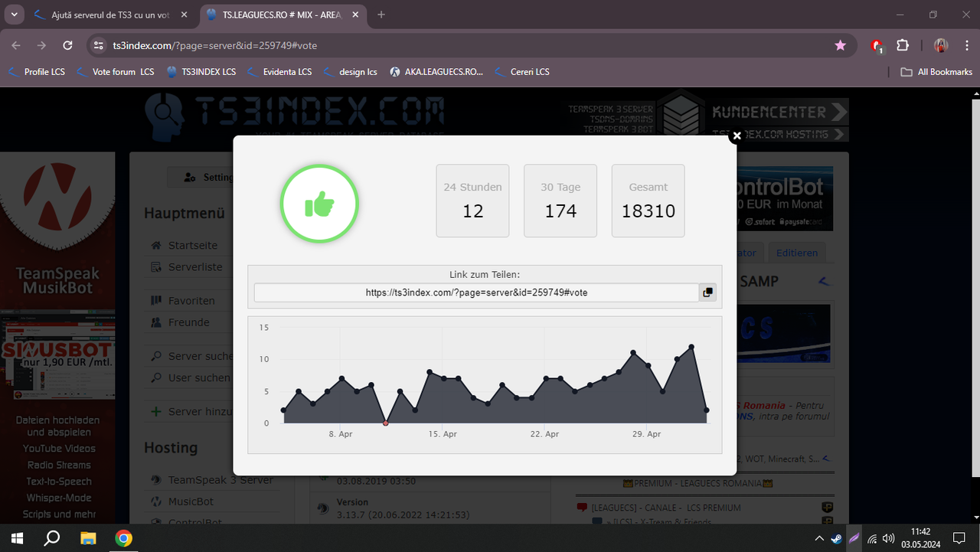Show hidden system tray icons

click(819, 538)
